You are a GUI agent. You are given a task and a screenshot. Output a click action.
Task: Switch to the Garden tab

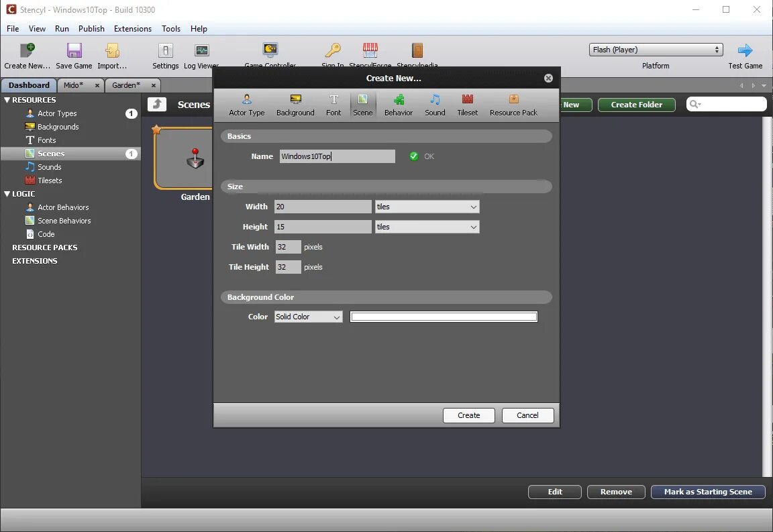126,85
